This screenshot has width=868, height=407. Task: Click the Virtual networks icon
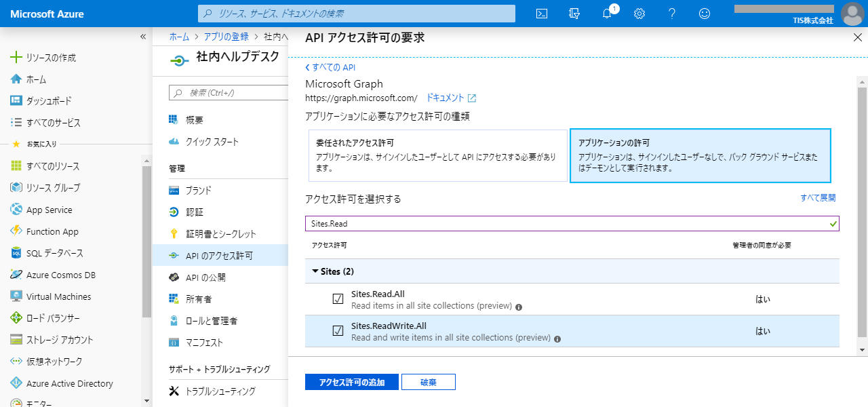16,362
